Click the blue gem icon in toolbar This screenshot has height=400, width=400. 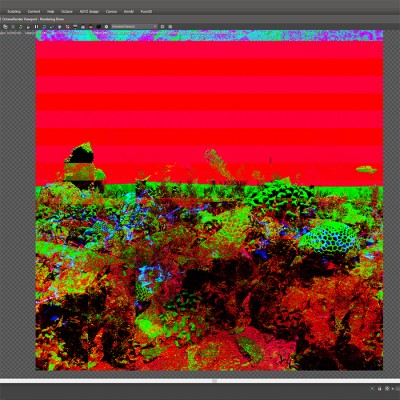pyautogui.click(x=60, y=27)
